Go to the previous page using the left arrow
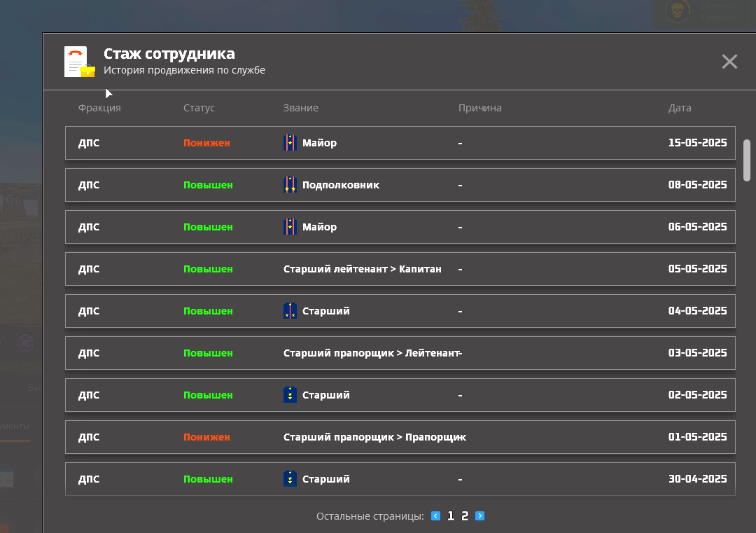This screenshot has height=533, width=756. [x=435, y=516]
